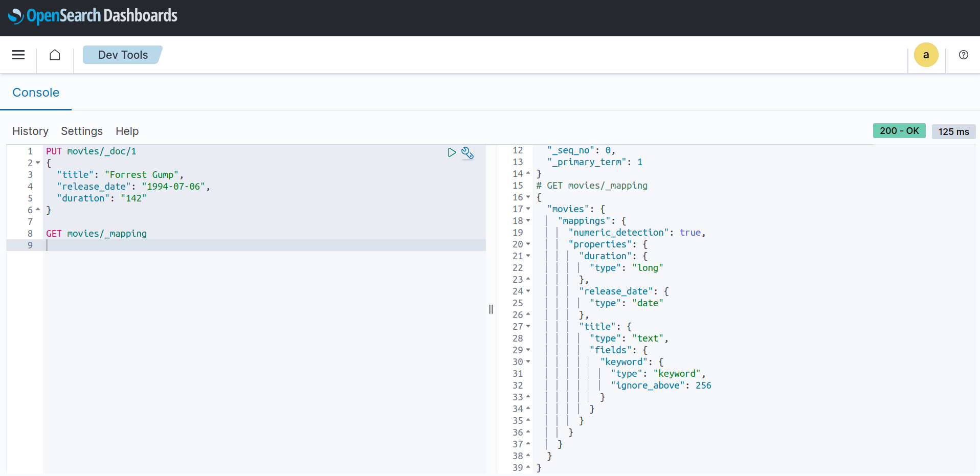Screen dimensions: 980x476
Task: Click the "1994-07-06" release date value
Action: 173,187
